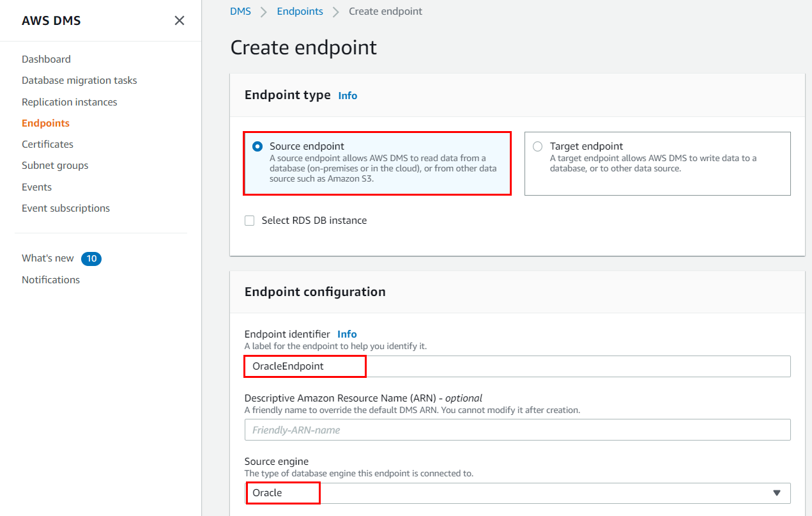812x516 pixels.
Task: Open the Certificates section
Action: point(47,144)
